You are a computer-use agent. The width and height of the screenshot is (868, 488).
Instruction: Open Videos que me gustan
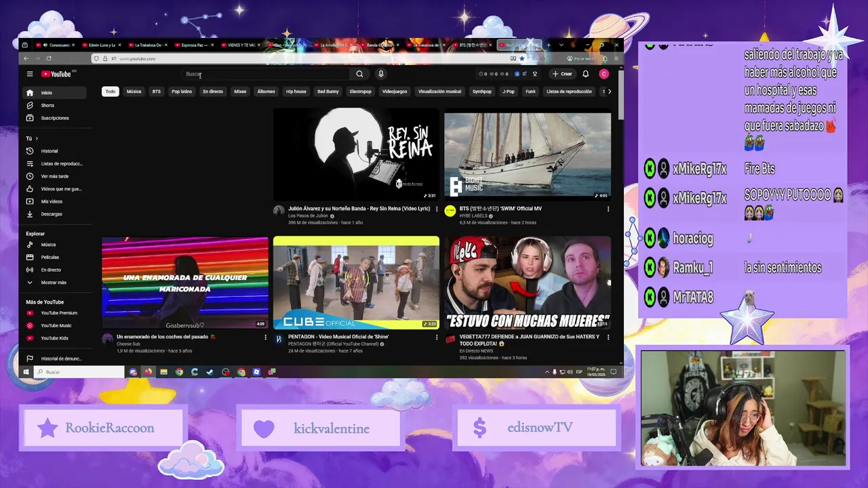[56, 189]
